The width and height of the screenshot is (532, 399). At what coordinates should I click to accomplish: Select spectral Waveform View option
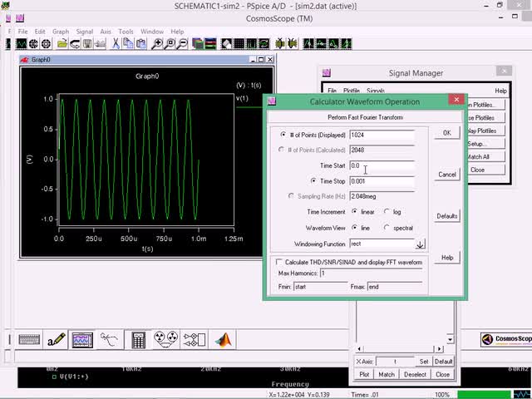coord(387,228)
